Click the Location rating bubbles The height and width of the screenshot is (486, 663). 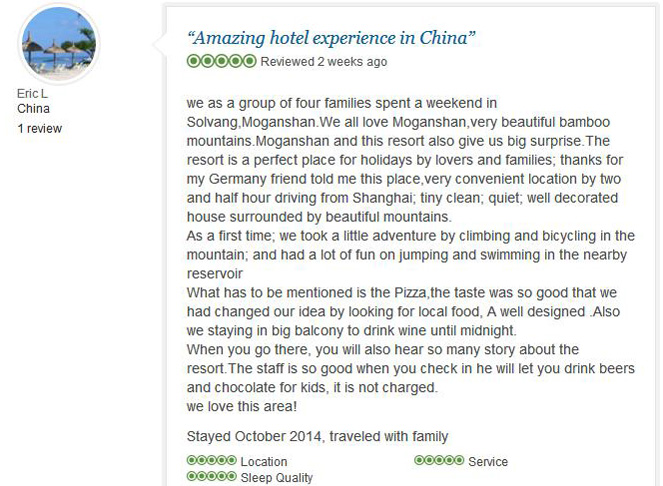tap(211, 460)
